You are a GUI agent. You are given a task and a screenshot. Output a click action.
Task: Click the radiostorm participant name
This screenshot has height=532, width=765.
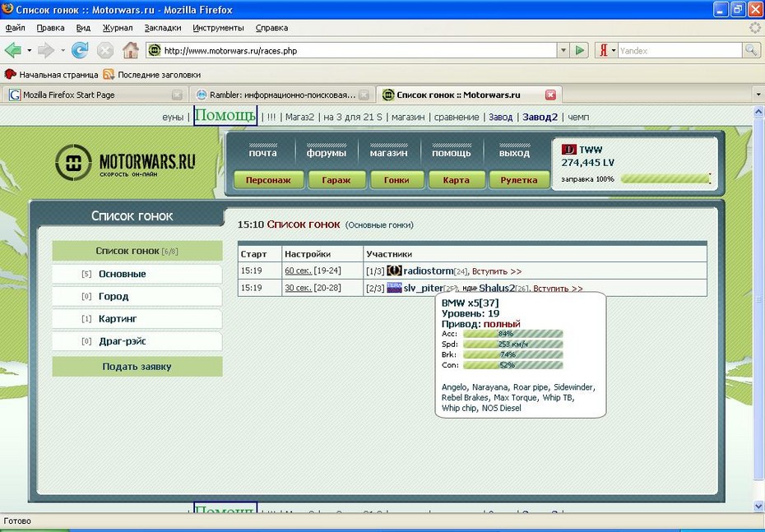click(428, 271)
